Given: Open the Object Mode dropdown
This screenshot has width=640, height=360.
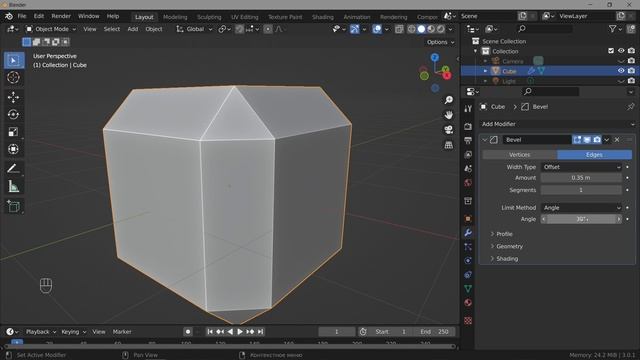Looking at the screenshot, I should pyautogui.click(x=51, y=29).
